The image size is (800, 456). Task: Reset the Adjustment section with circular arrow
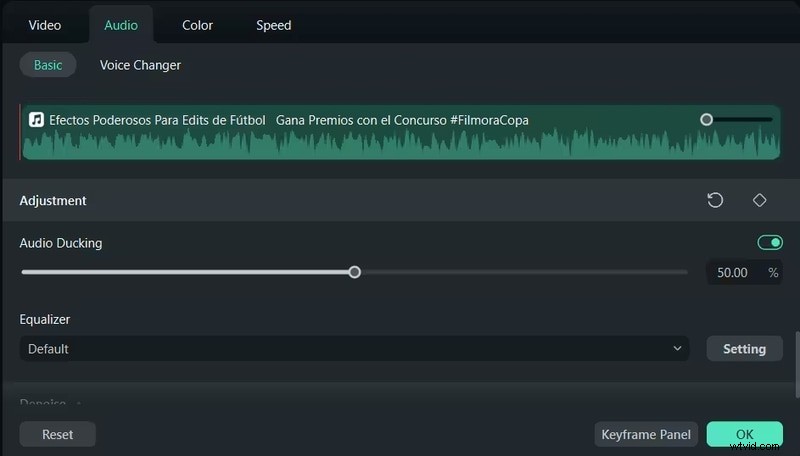715,200
